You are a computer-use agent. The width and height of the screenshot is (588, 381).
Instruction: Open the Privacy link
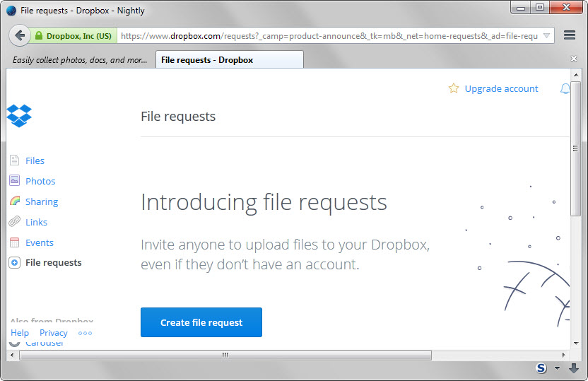tap(54, 333)
